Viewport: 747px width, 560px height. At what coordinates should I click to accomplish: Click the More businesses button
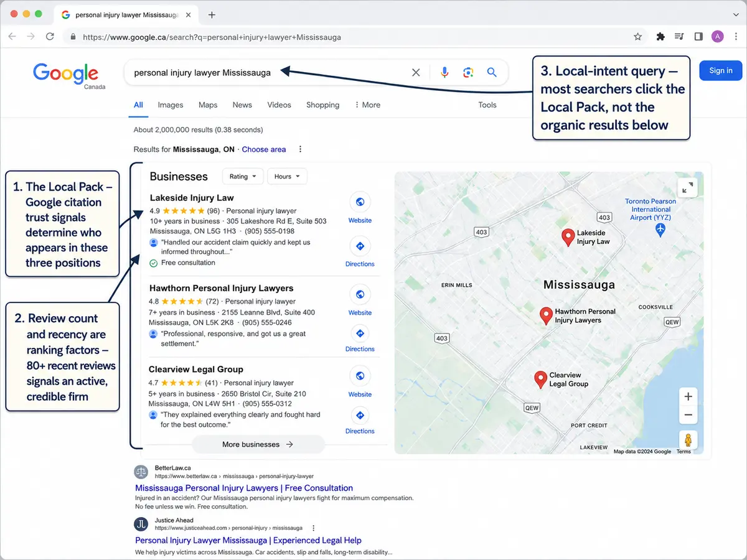coord(258,444)
